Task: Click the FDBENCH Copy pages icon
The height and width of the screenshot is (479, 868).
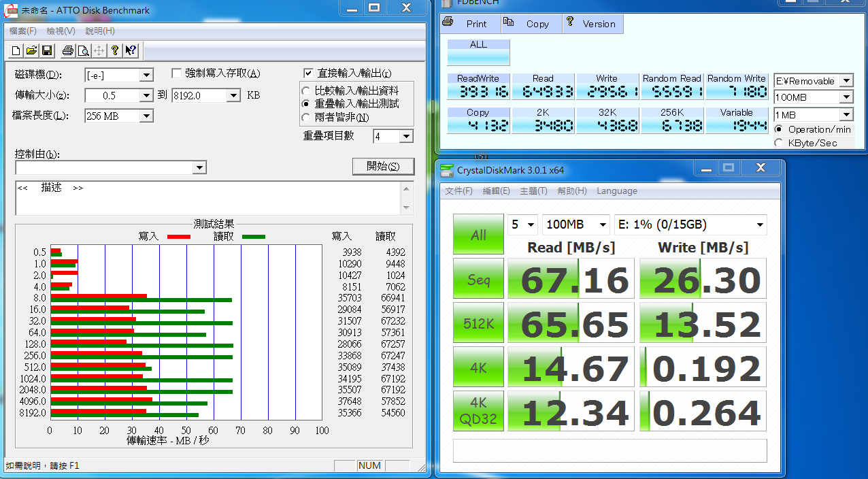Action: (508, 22)
